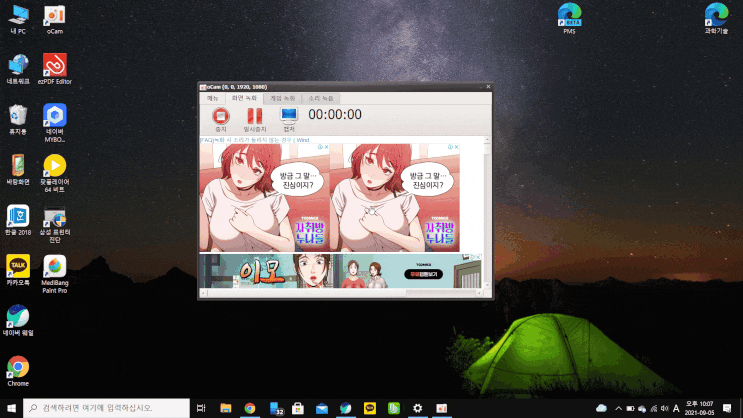Close the right ad banner via X
The height and width of the screenshot is (418, 743).
(x=456, y=147)
